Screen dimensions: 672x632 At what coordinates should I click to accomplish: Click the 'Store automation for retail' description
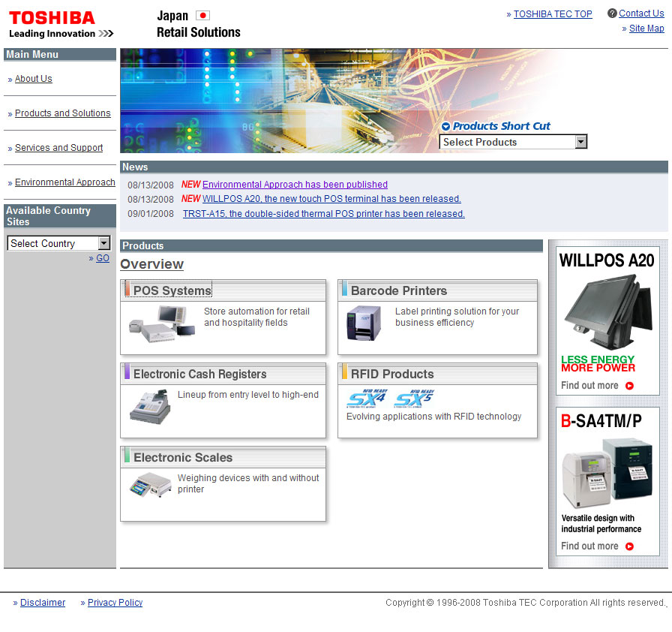[x=256, y=317]
